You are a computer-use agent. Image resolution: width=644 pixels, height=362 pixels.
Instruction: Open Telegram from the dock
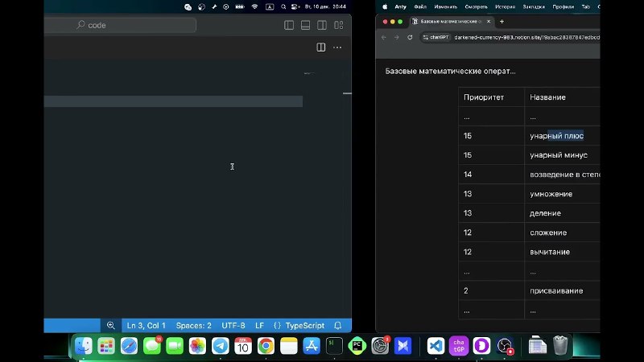click(220, 346)
